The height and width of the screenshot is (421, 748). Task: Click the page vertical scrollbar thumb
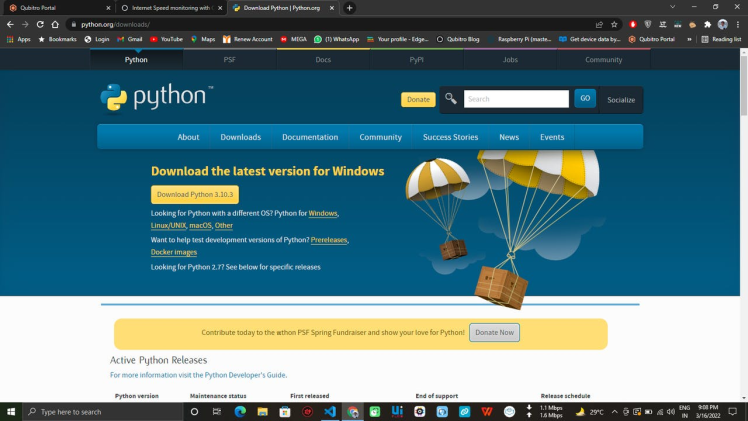click(744, 84)
